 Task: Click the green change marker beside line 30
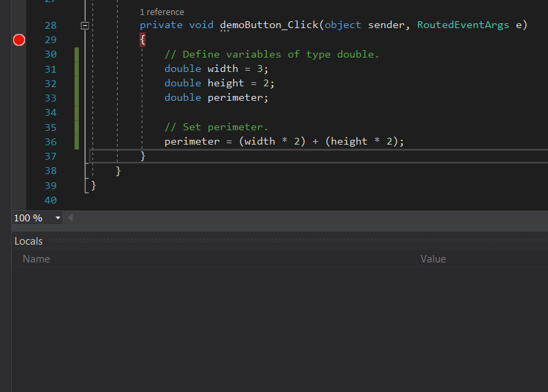tap(77, 54)
